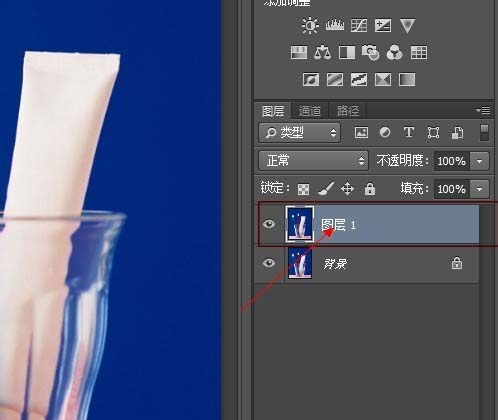Add a Brightness/Contrast adjustment
The width and height of the screenshot is (498, 420).
point(310,25)
